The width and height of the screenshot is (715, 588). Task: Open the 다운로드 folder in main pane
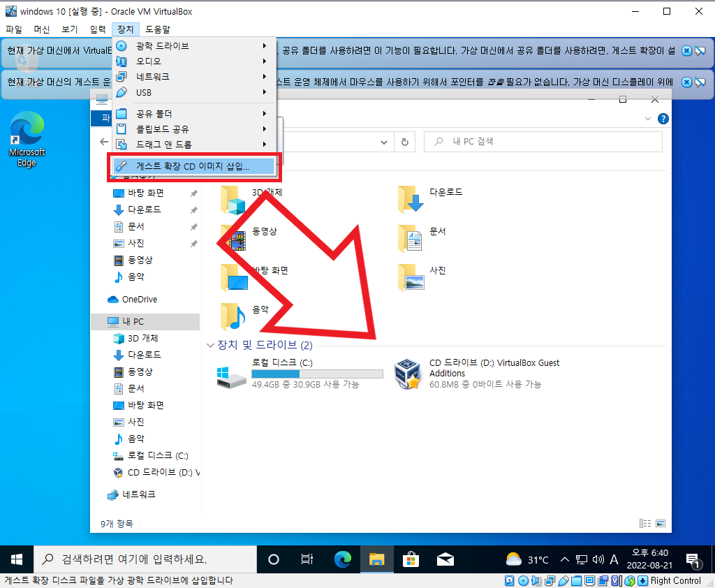430,199
